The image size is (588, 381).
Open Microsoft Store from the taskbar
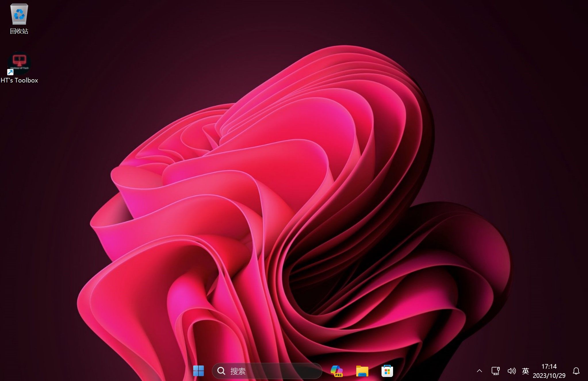click(387, 371)
